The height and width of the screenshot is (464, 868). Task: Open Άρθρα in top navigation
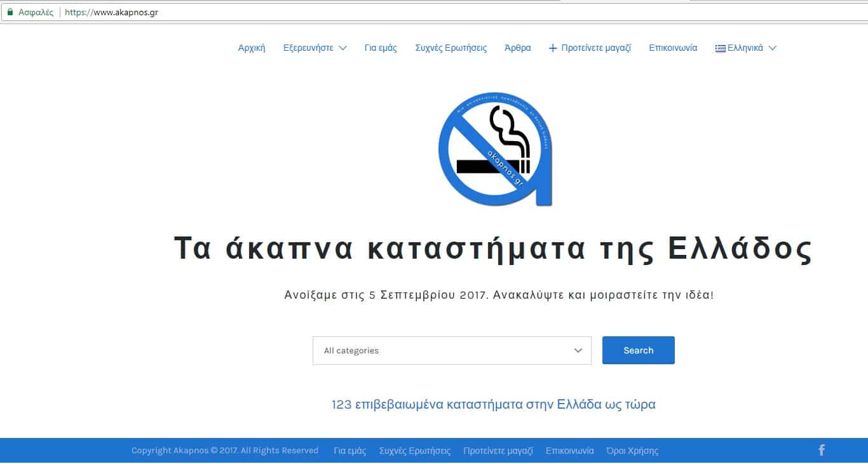pyautogui.click(x=517, y=48)
